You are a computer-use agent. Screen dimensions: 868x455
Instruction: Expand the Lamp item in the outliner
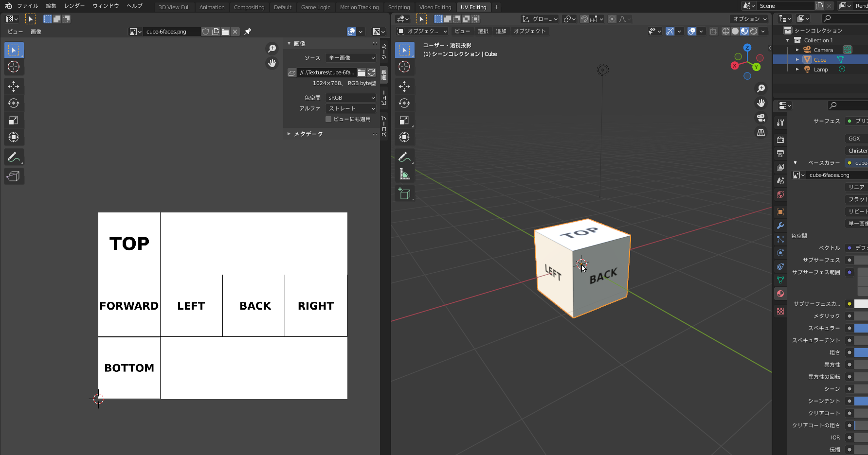[x=797, y=70]
